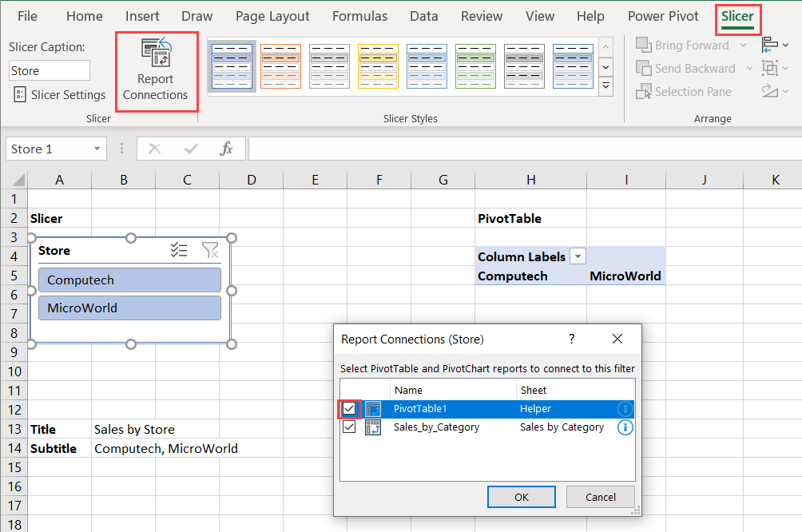802x532 pixels.
Task: Open the Review ribbon tab
Action: (x=482, y=16)
